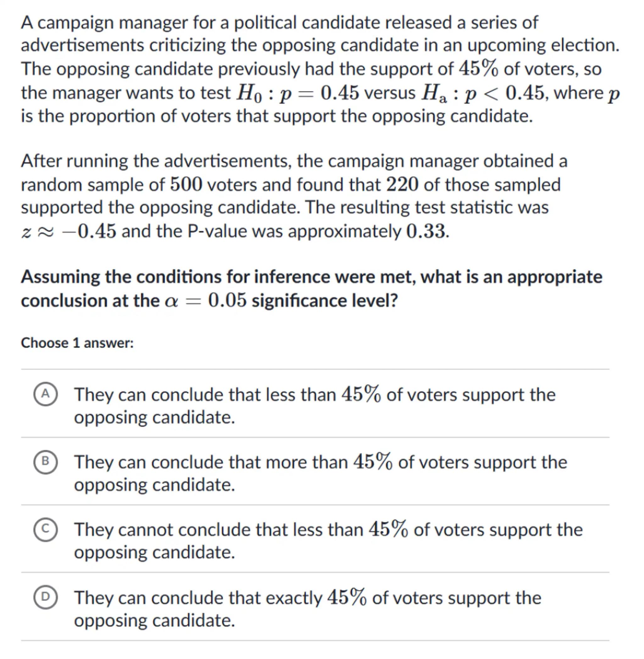Click the 'A campaign manager' opening sentence
The image size is (644, 659).
click(279, 23)
